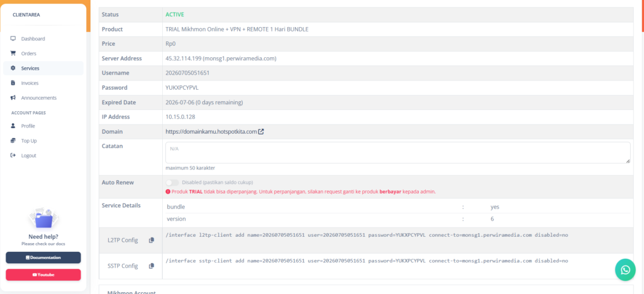This screenshot has width=644, height=294.
Task: Click the Profile person icon
Action: click(x=13, y=126)
